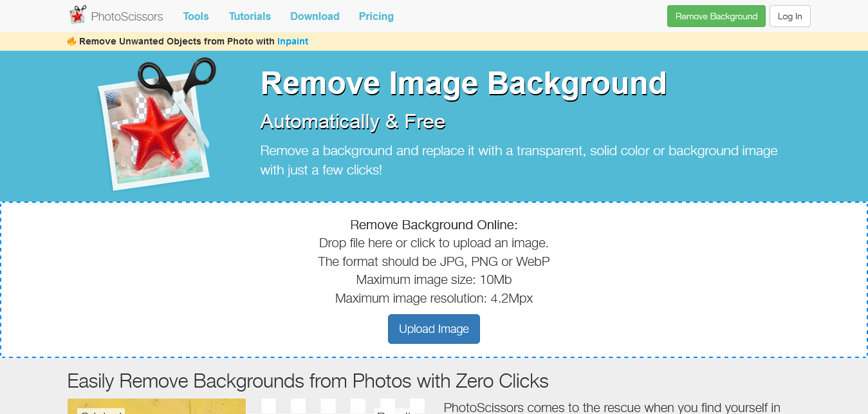868x414 pixels.
Task: Go to the Download page
Action: coord(315,16)
